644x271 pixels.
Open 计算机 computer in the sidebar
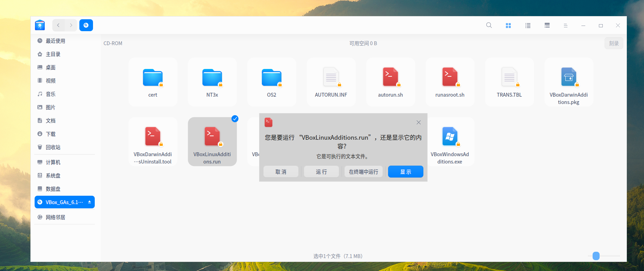(65, 162)
